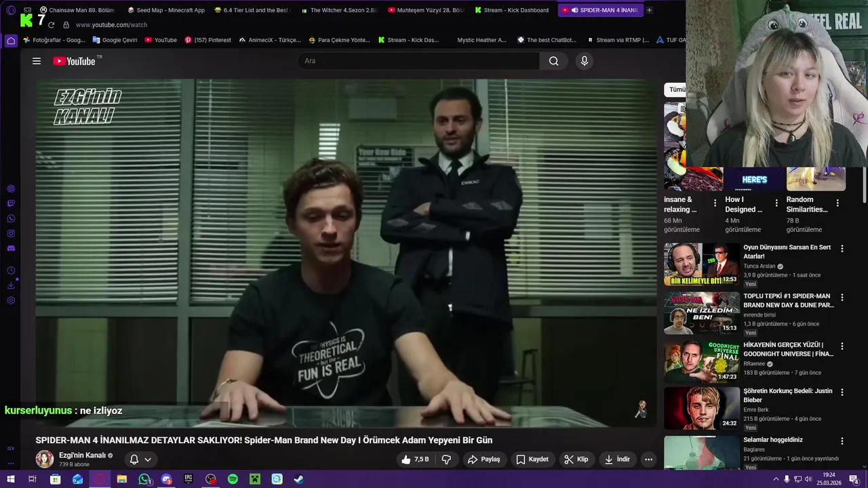Click the www.youtube.com/watch address bar

click(x=111, y=25)
